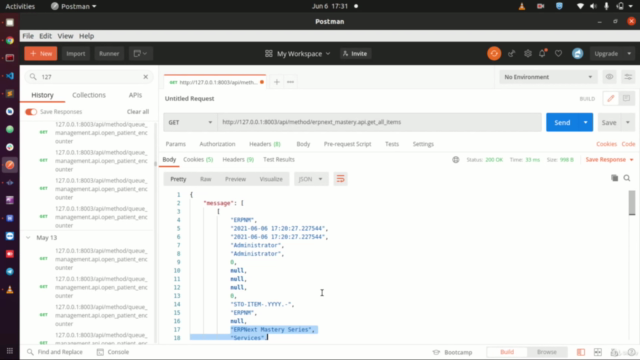Open the Edit menu

point(45,36)
